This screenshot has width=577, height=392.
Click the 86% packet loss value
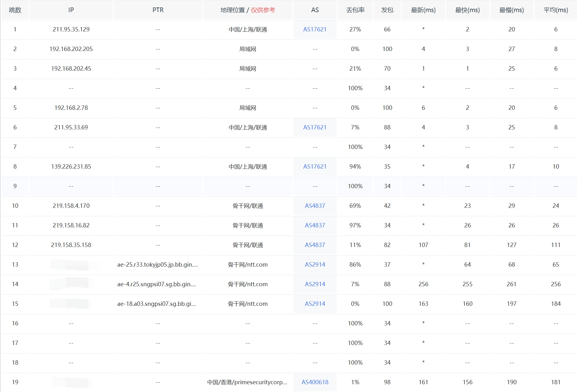pyautogui.click(x=355, y=264)
